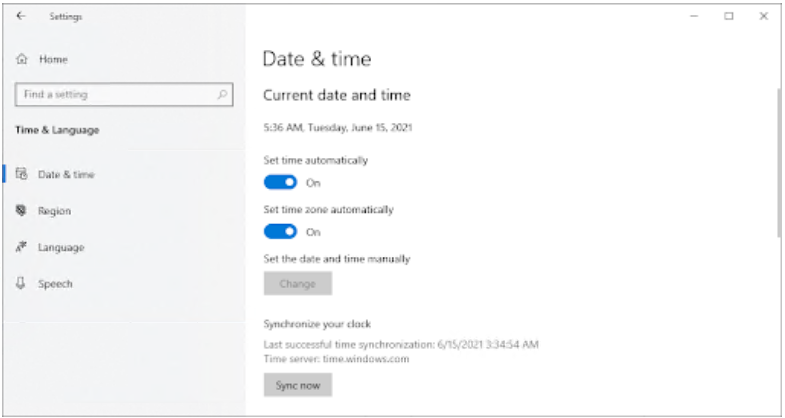Click the grayed Change button

pos(297,284)
